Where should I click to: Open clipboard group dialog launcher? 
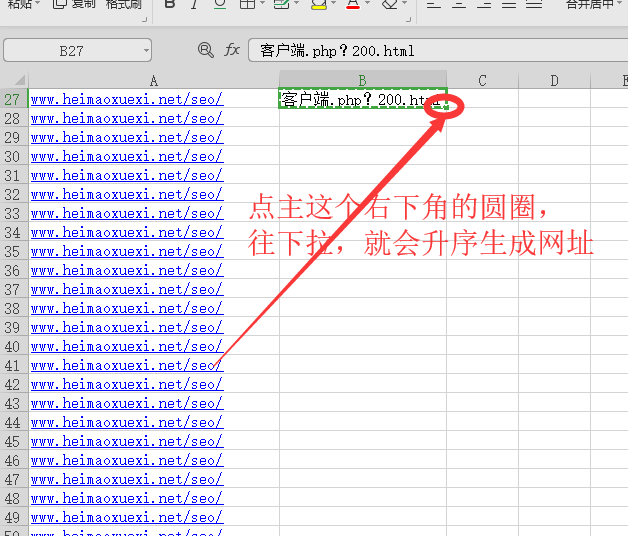(x=145, y=19)
